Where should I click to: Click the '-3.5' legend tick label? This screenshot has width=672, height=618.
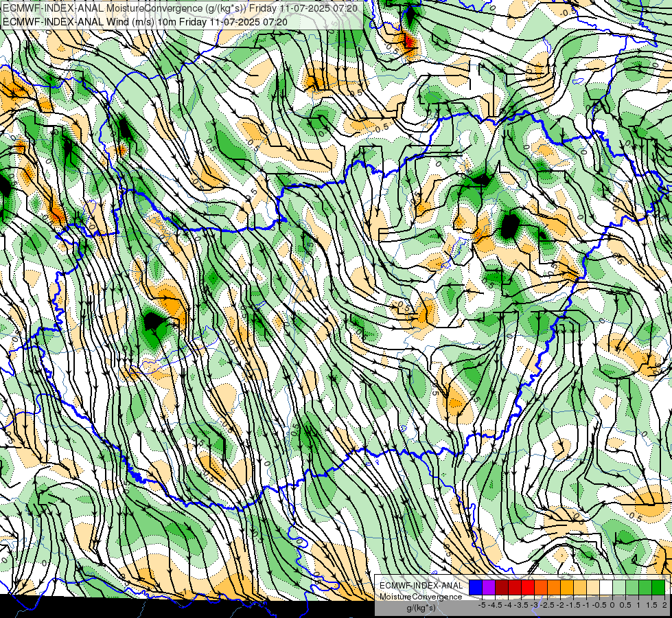coord(521,605)
